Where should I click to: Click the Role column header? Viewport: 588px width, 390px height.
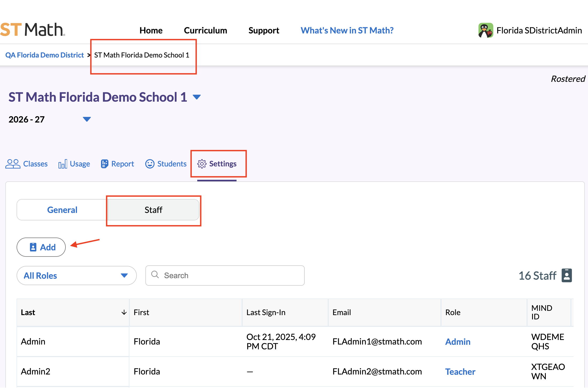[x=484, y=312]
